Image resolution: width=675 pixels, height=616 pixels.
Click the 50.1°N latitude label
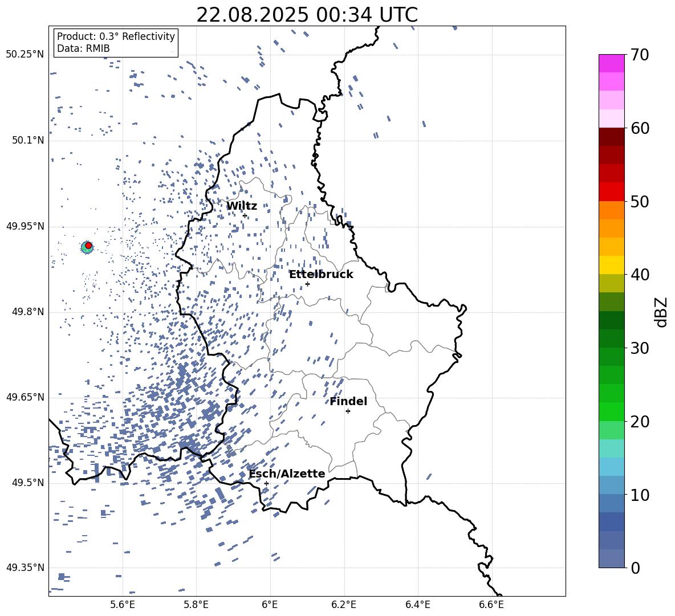click(x=28, y=141)
